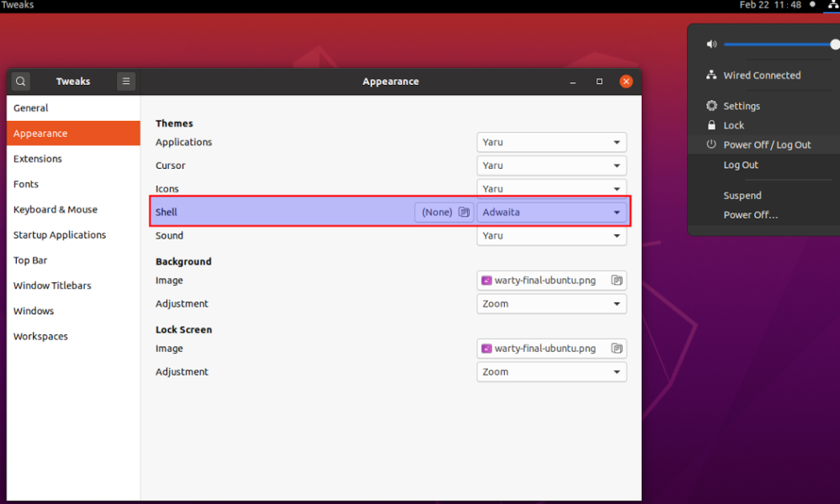The height and width of the screenshot is (504, 840).
Task: Open Settings from system menu
Action: point(742,106)
